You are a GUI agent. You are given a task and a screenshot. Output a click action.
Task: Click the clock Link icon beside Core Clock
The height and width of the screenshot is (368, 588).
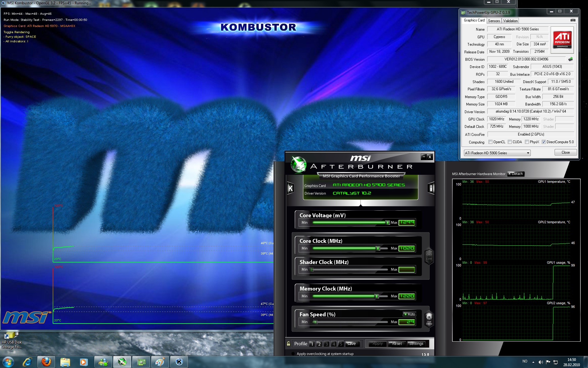(x=429, y=256)
